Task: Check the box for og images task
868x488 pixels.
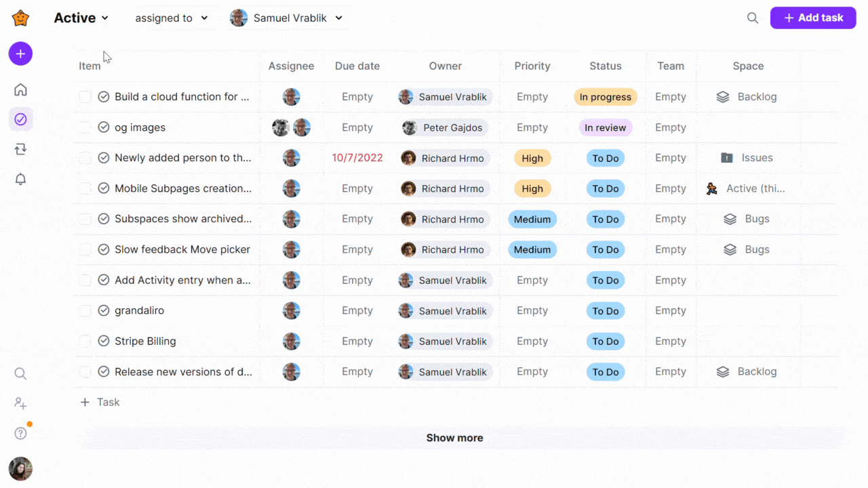Action: click(85, 127)
